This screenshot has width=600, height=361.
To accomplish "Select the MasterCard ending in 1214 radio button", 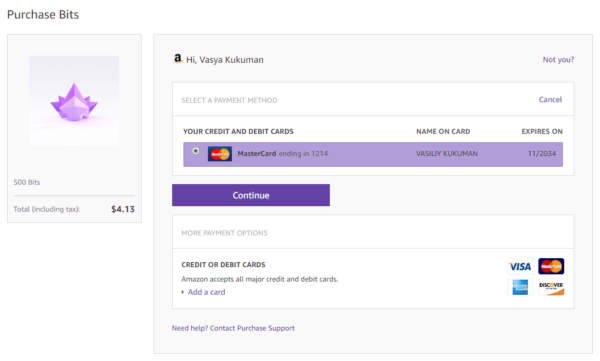I will (196, 151).
